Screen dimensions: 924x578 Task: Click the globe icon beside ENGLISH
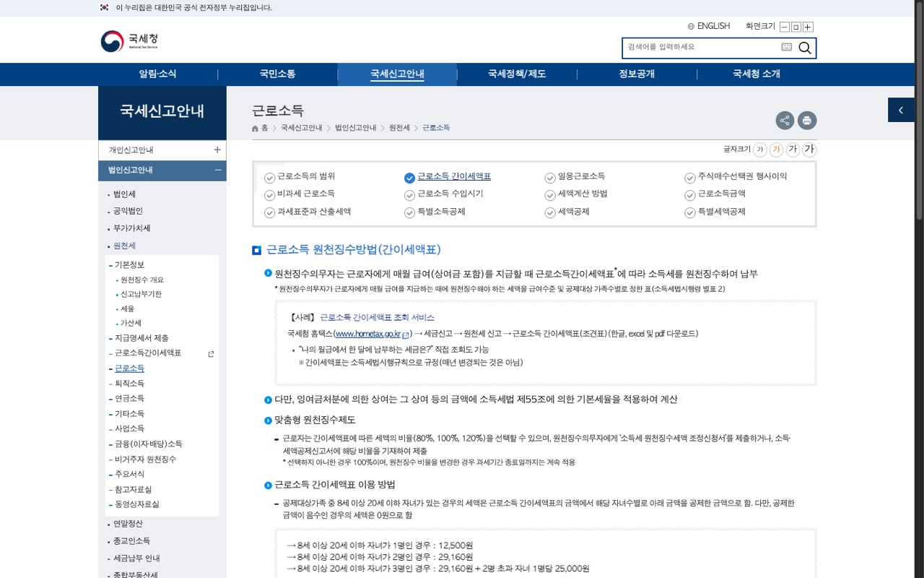pyautogui.click(x=691, y=26)
